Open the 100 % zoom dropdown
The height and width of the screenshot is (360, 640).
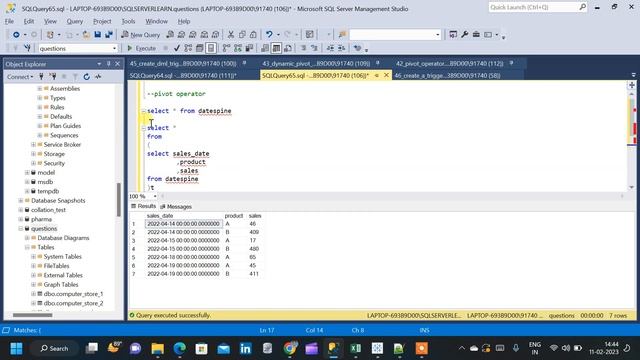coord(155,196)
